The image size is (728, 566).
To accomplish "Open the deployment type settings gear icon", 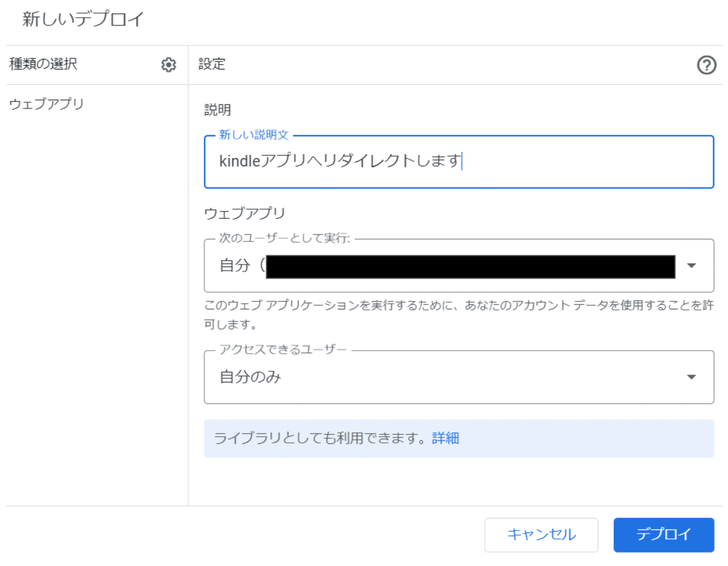I will tap(169, 64).
